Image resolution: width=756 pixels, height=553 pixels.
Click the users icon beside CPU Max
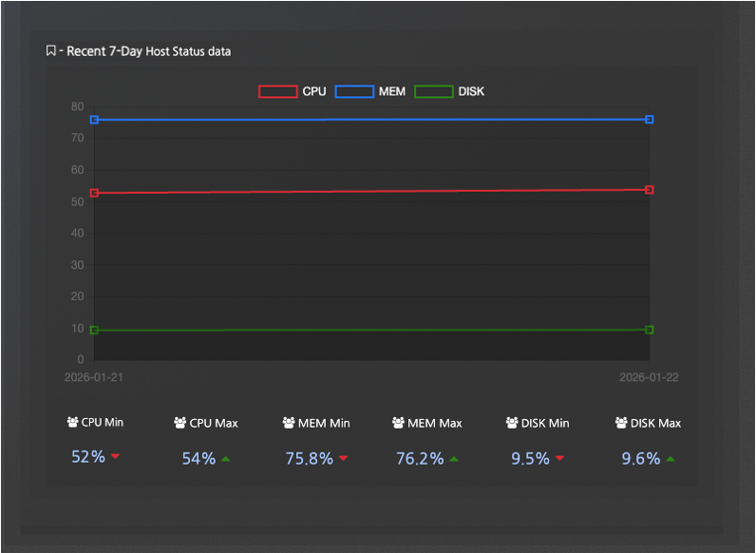pos(180,423)
